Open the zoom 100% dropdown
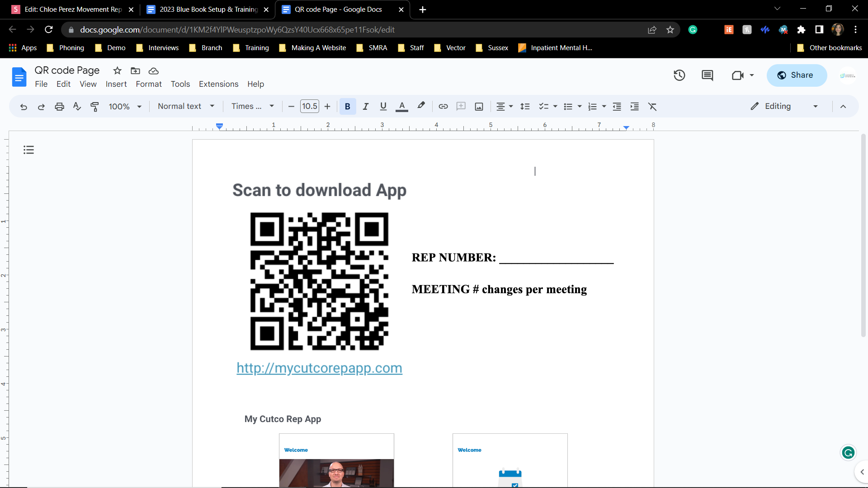This screenshot has height=488, width=868. (x=125, y=107)
